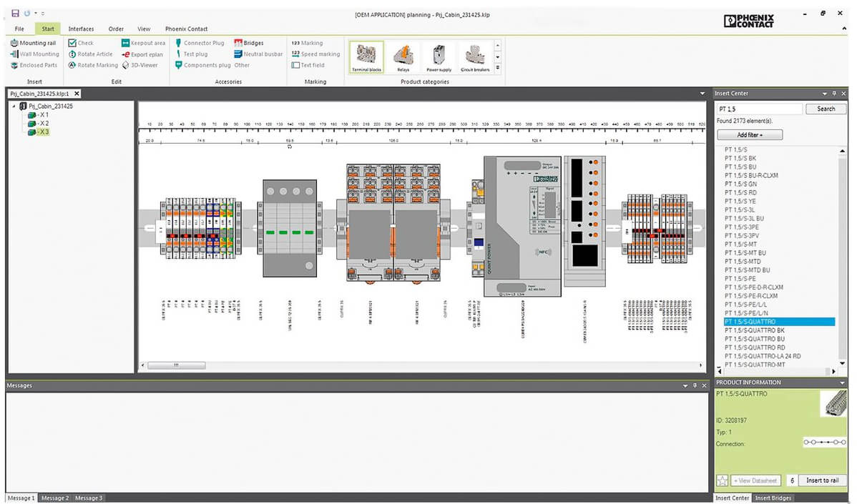Choose the Relays product category
Viewport: 857px width, 504px height.
pos(403,58)
